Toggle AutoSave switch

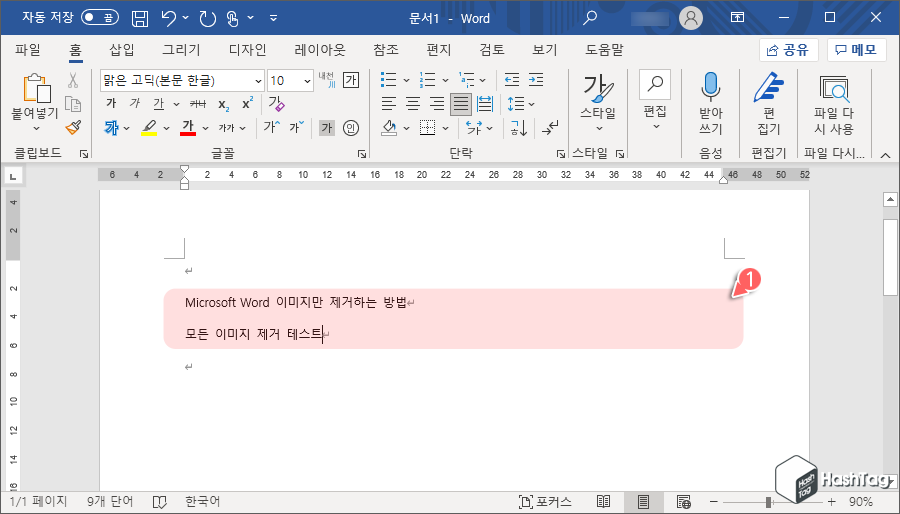point(99,18)
